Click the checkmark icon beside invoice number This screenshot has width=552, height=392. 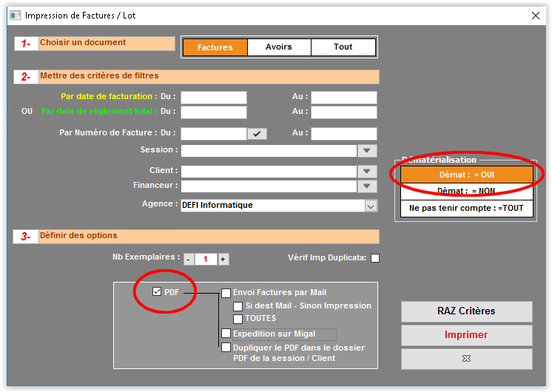[257, 134]
